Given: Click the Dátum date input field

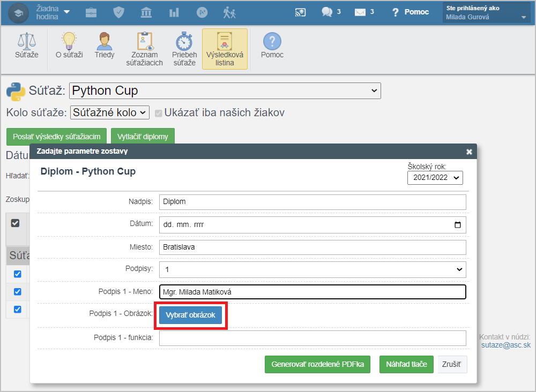Looking at the screenshot, I should (x=312, y=225).
